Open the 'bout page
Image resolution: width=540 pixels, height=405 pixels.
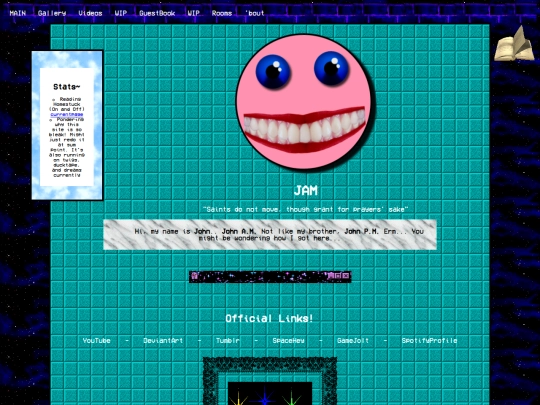255,13
